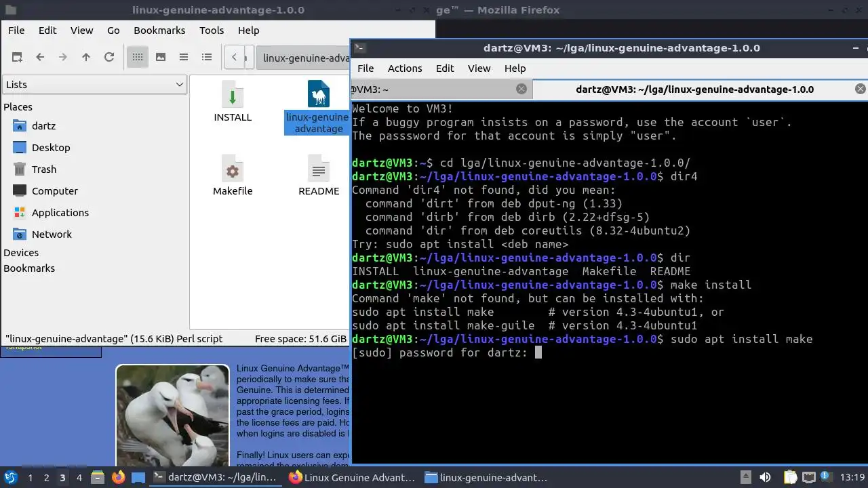
Task: Click the sudo password prompt in the terminal
Action: coord(439,352)
